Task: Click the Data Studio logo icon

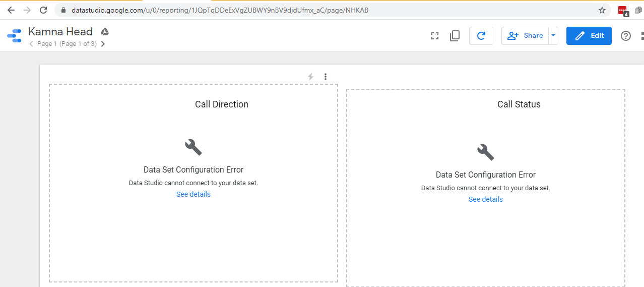Action: pos(14,36)
